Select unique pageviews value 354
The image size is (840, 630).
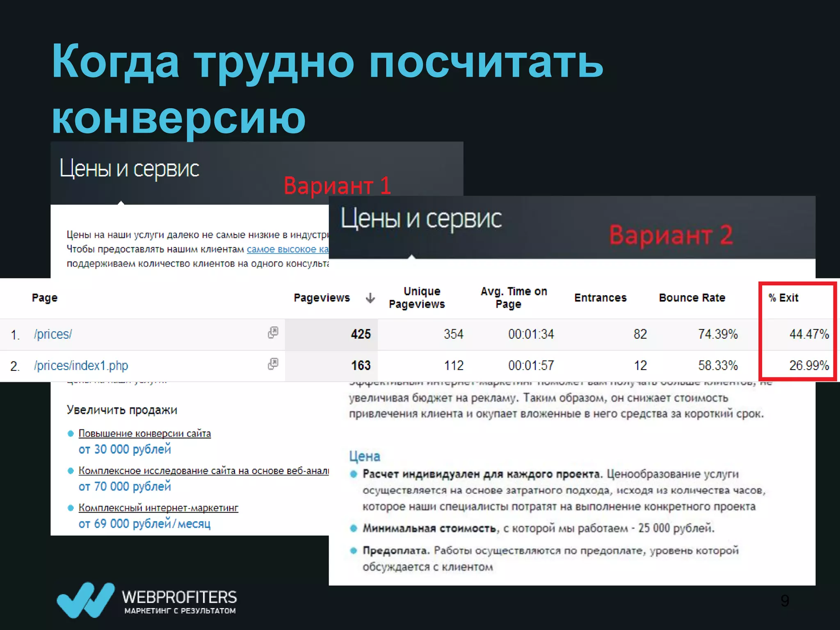[454, 334]
